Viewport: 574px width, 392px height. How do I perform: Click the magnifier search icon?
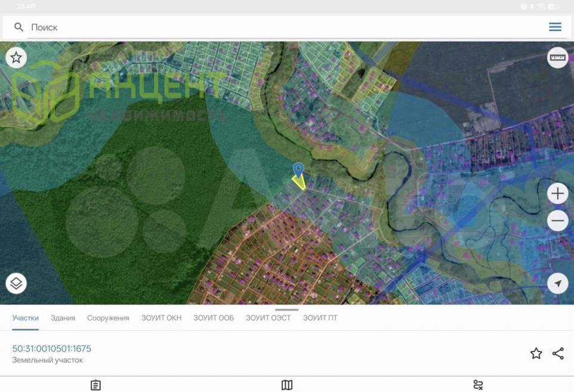click(18, 27)
